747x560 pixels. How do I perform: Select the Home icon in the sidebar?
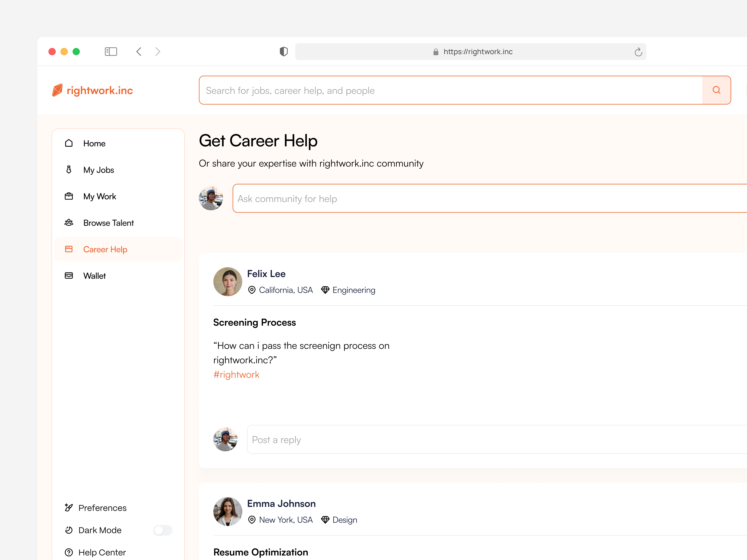tap(69, 143)
